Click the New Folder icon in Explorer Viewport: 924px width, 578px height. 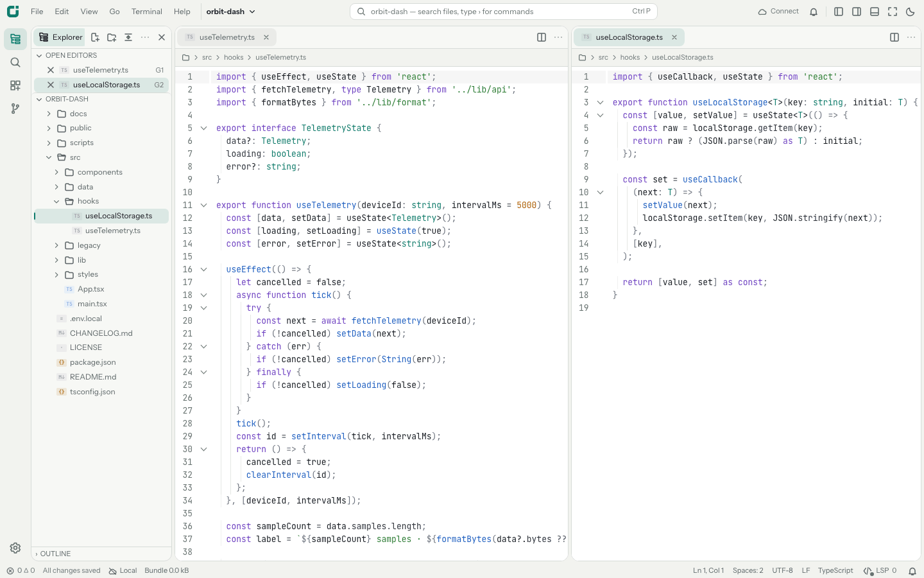(112, 37)
